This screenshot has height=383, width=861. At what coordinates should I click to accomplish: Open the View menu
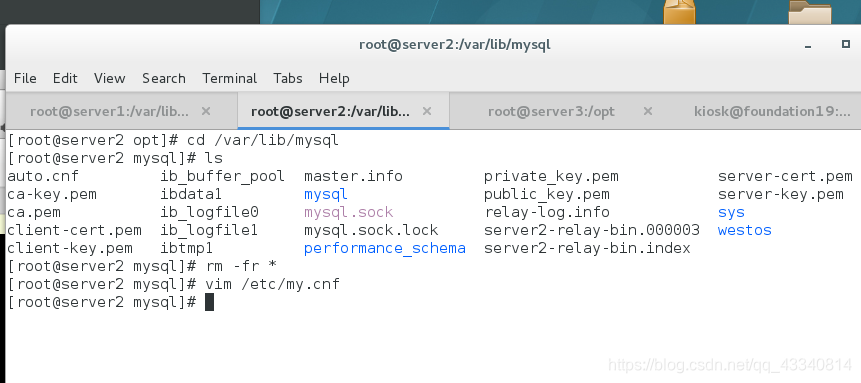(x=109, y=79)
